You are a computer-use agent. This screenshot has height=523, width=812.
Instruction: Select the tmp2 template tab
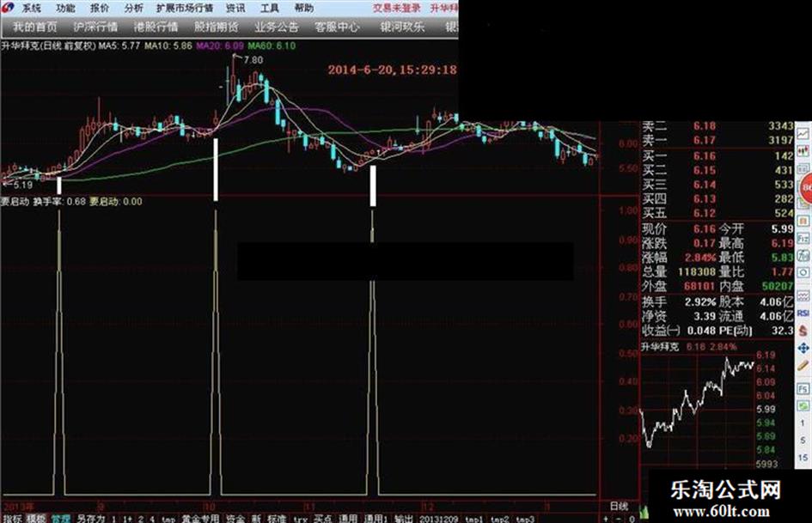click(499, 519)
